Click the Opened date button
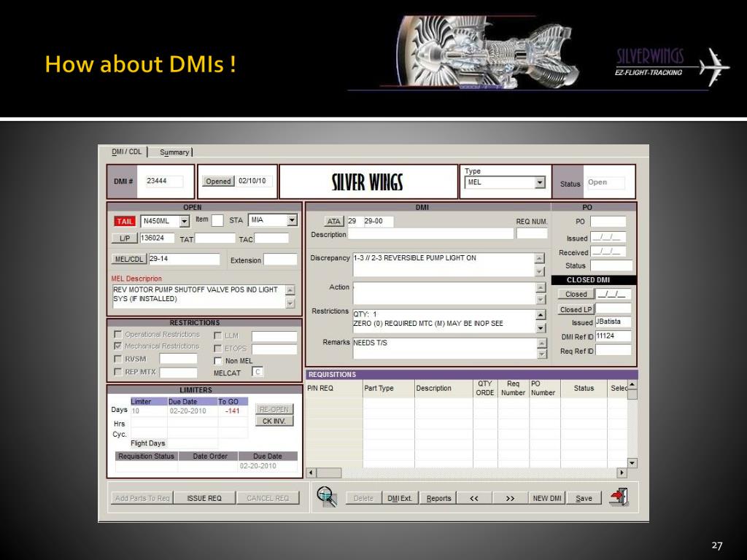Viewport: 747px width, 560px height. tap(218, 181)
